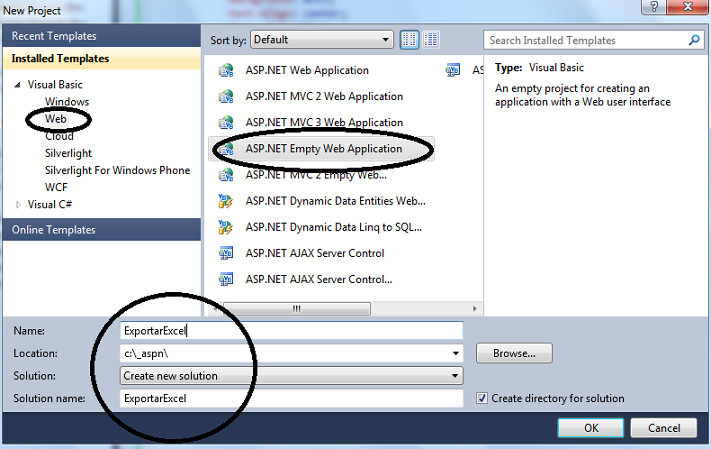
Task: Click the OK button
Action: 591,428
